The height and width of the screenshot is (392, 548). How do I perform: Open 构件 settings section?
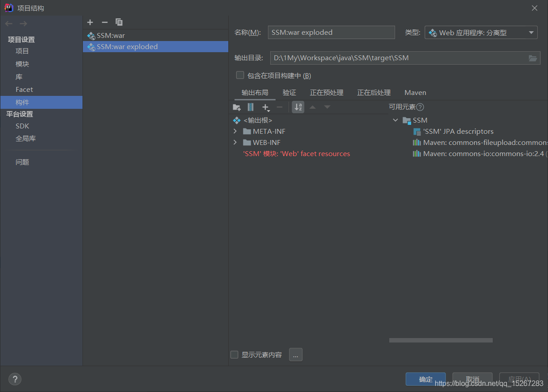coord(41,102)
